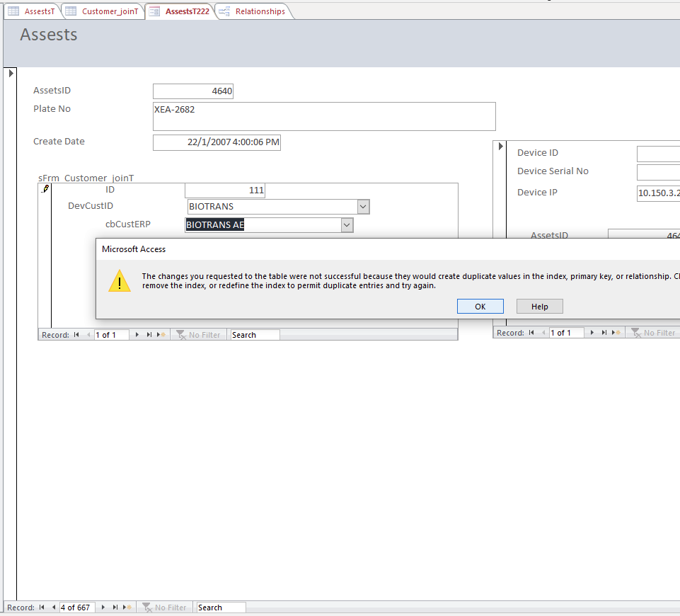The height and width of the screenshot is (616, 680).
Task: Go to next record in sFrm_Customer_joinT navigator
Action: pyautogui.click(x=137, y=334)
